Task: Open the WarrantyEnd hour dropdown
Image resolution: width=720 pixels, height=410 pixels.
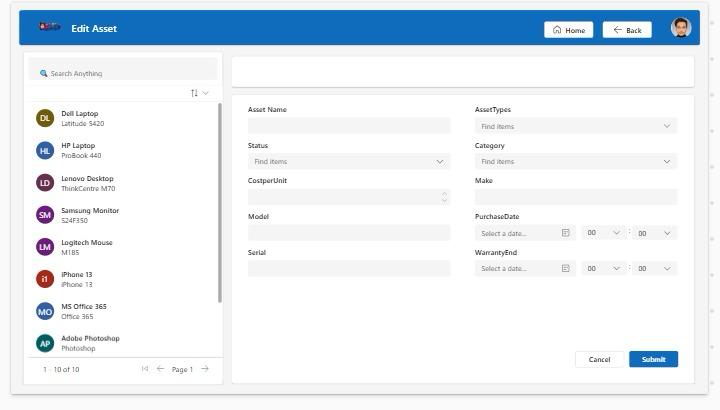Action: (603, 268)
